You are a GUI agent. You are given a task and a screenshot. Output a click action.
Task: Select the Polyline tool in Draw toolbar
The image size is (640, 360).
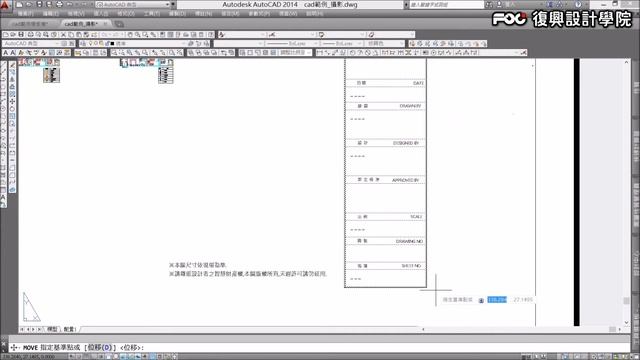pyautogui.click(x=4, y=79)
